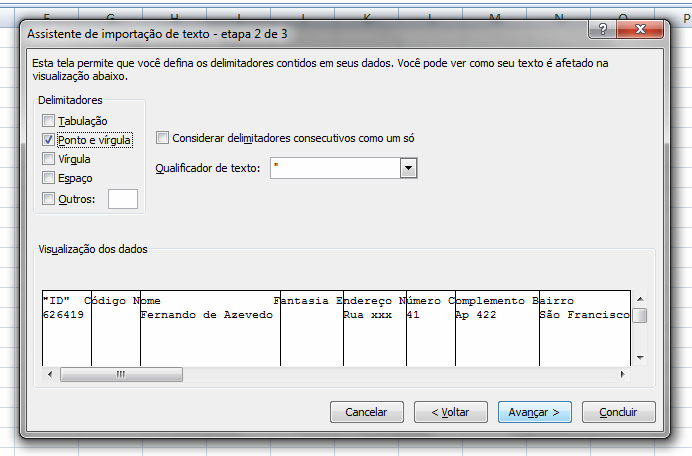
Task: Toggle Considerar delimitadores consecutivos como um só
Action: (x=163, y=138)
